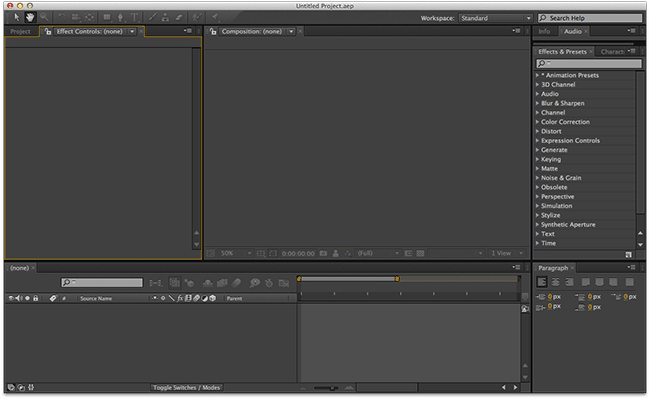Select the Selection arrow tool

pos(17,17)
